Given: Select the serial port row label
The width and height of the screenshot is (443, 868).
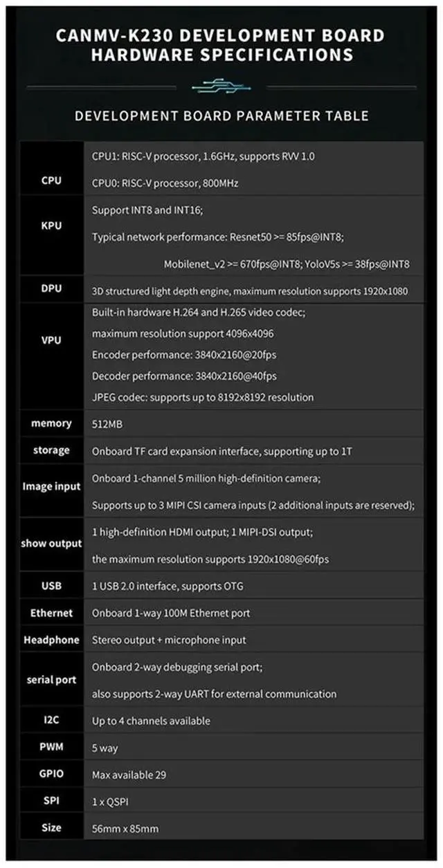Looking at the screenshot, I should coord(51,680).
